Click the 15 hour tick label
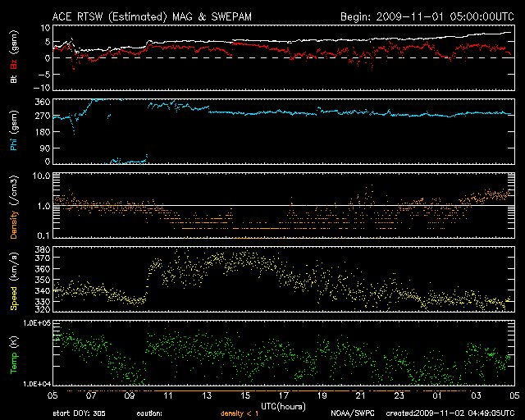Viewport: 525px width, 420px height. pos(245,395)
